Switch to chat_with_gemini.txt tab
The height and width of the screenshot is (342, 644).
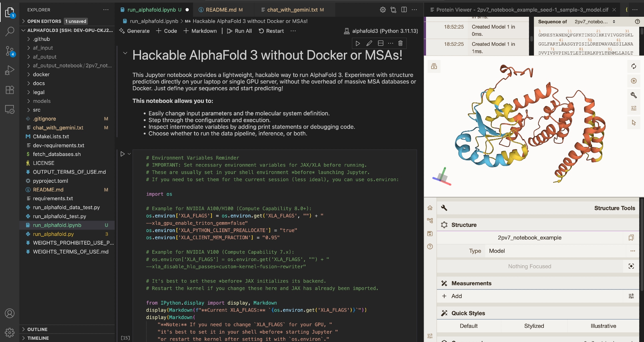point(292,10)
